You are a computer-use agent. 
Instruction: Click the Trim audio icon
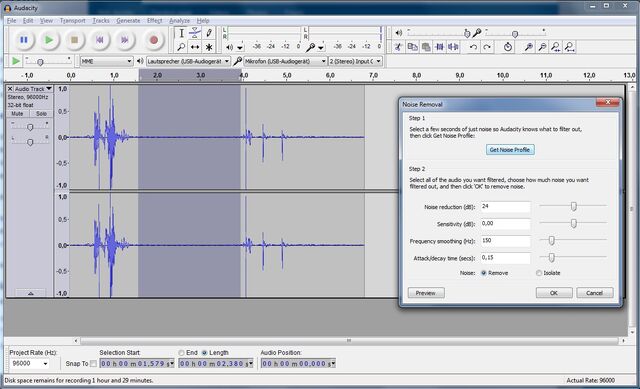click(440, 47)
